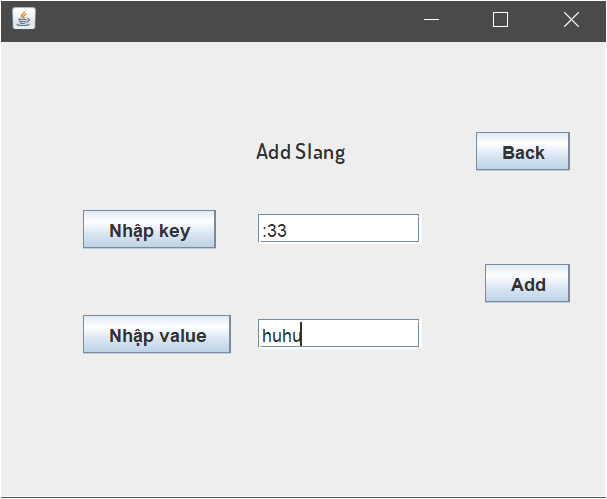607x499 pixels.
Task: Click the button labeled with key prompt
Action: point(149,229)
